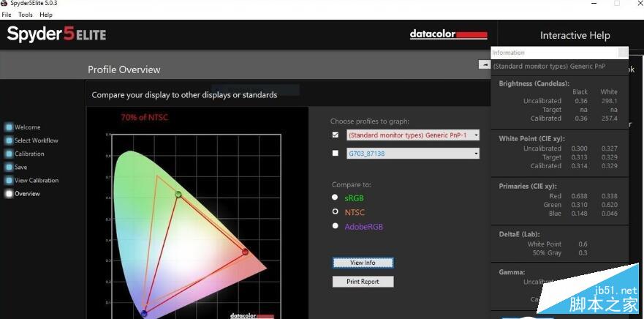
Task: Click the small arrow button beside Information panel
Action: [x=485, y=64]
